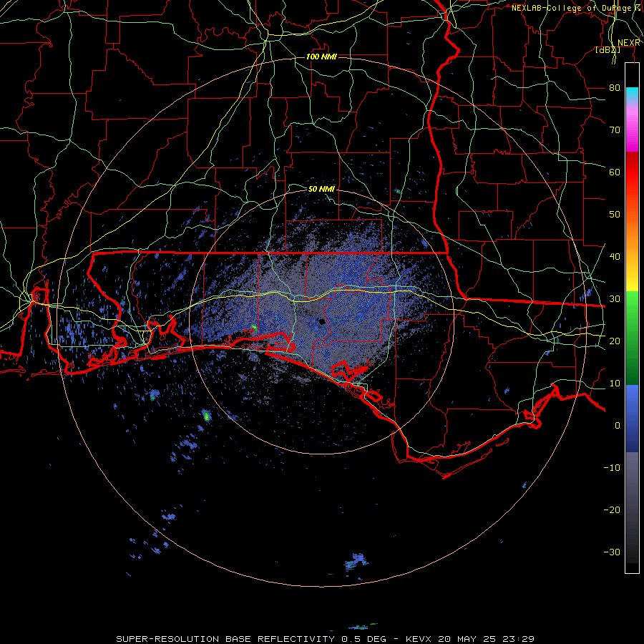Click the 10 value on dBZ scale
This screenshot has width=644, height=644.
pos(615,384)
